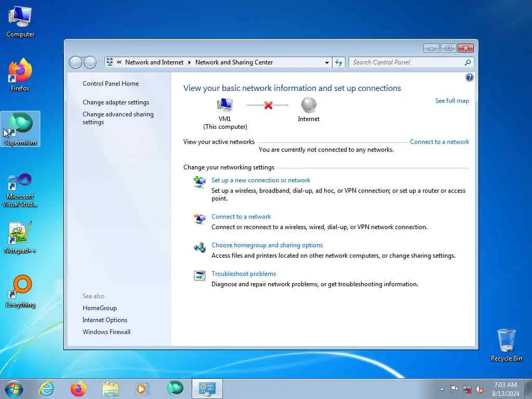Image resolution: width=532 pixels, height=399 pixels.
Task: Select the Recycle Bin icon
Action: point(506,345)
